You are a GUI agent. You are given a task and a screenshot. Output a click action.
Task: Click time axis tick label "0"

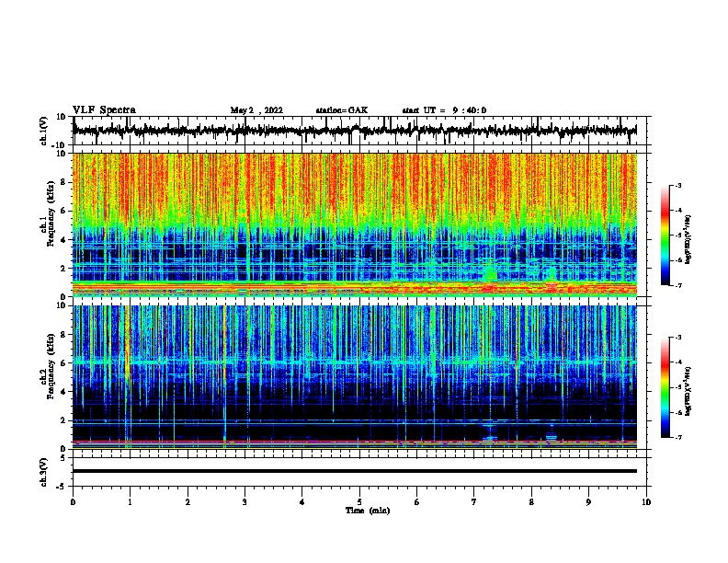click(73, 502)
